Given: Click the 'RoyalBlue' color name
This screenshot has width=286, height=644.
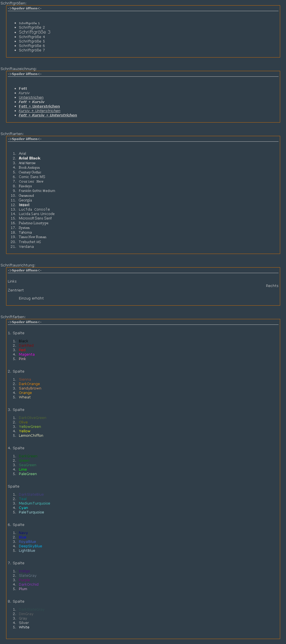Looking at the screenshot, I should pos(27,542).
